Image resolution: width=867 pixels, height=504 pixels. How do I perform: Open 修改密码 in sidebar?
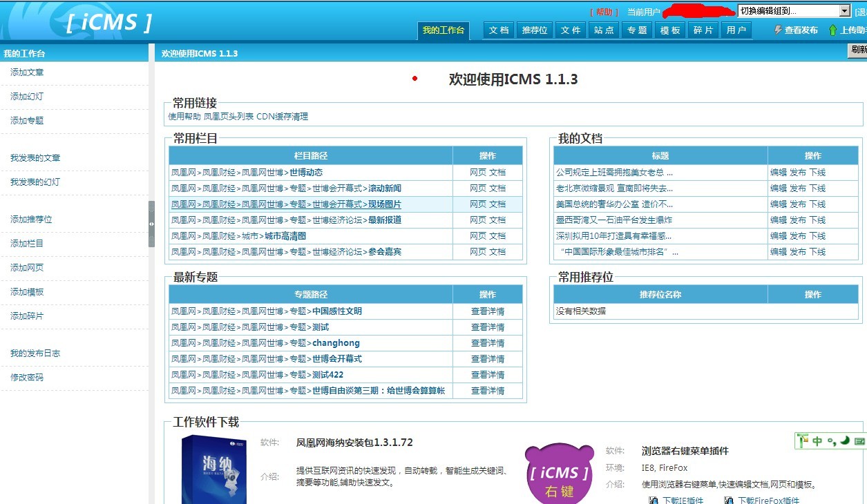[27, 378]
